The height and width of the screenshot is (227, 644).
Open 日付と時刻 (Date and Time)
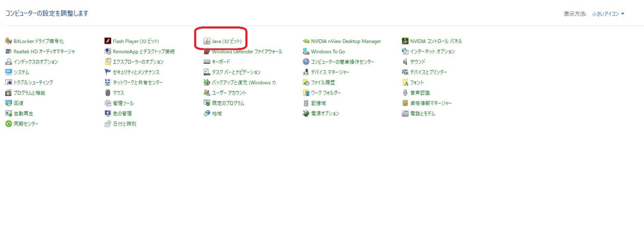point(120,124)
